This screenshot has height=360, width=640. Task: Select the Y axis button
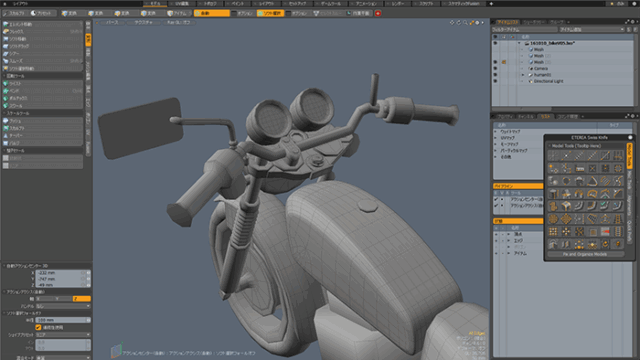[x=63, y=299]
